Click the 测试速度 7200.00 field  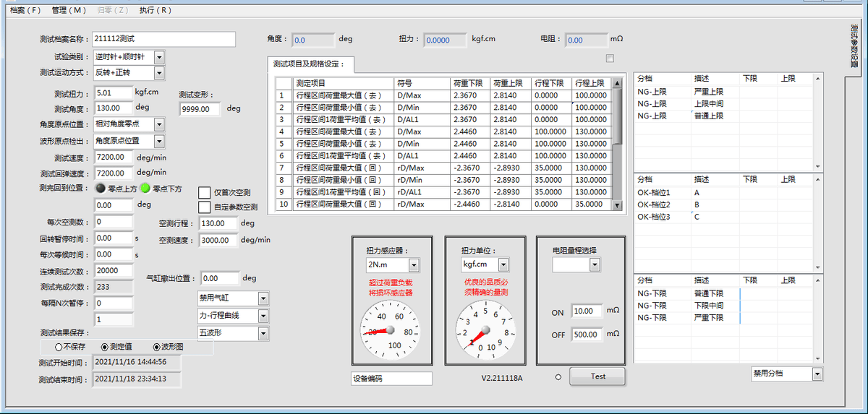pos(113,157)
